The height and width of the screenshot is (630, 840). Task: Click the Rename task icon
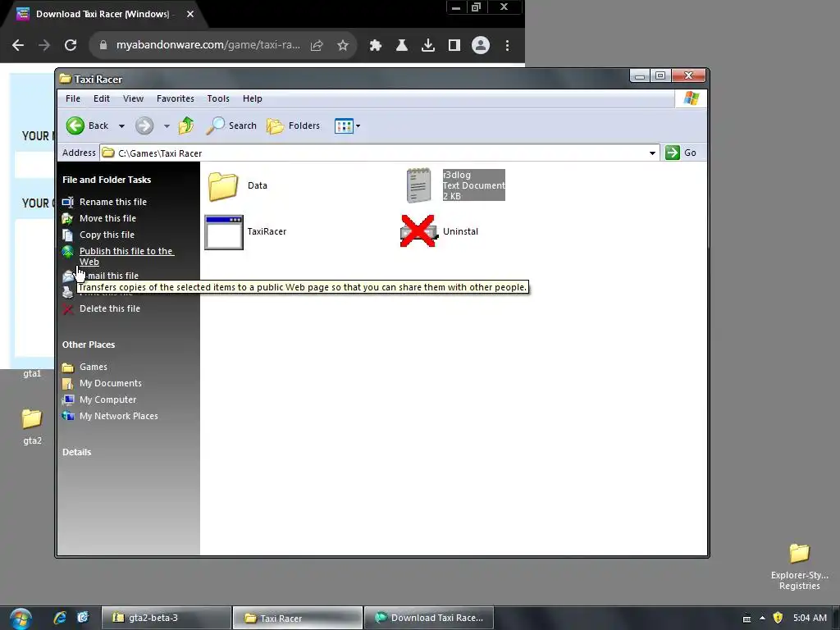coord(67,202)
